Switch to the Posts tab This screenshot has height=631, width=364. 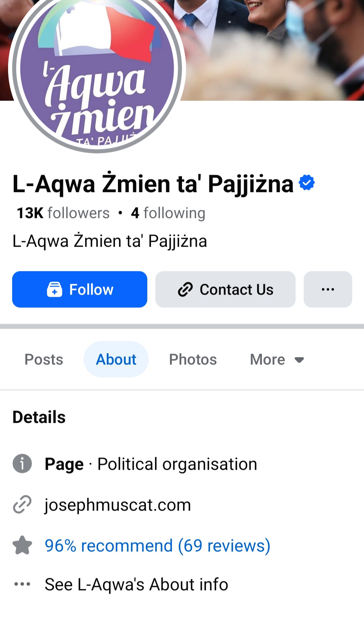point(44,359)
